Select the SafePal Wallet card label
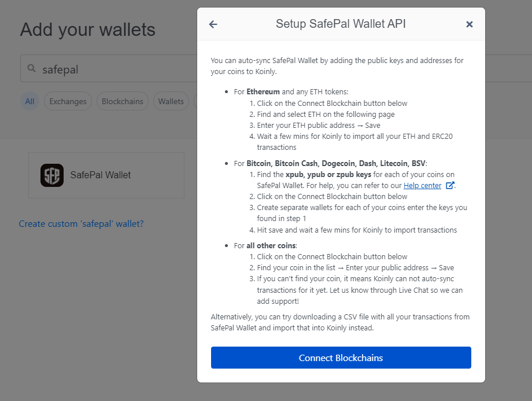This screenshot has width=532, height=401. (101, 175)
